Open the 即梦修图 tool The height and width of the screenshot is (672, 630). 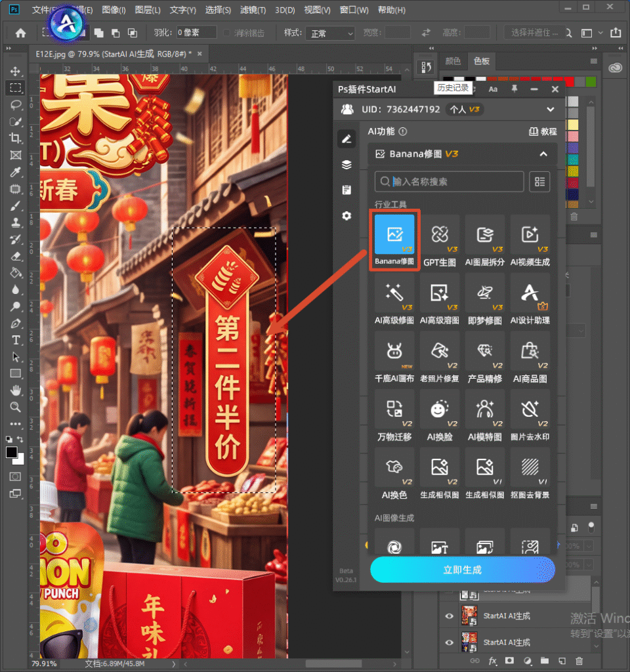coord(485,299)
